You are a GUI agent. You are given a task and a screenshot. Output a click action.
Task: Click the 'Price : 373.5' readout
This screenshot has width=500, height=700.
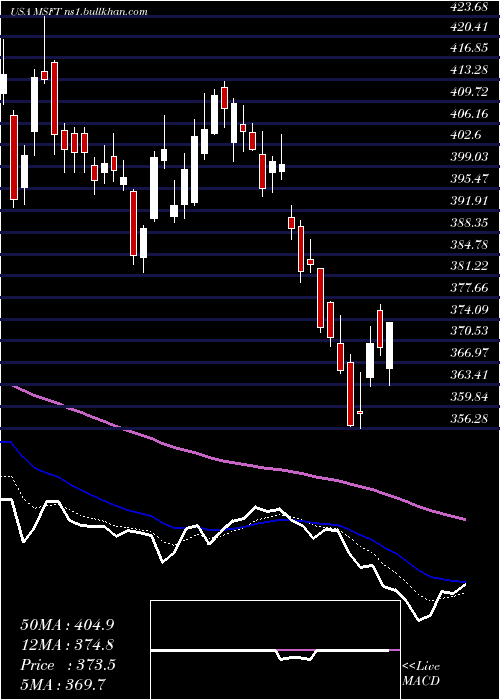[68, 665]
